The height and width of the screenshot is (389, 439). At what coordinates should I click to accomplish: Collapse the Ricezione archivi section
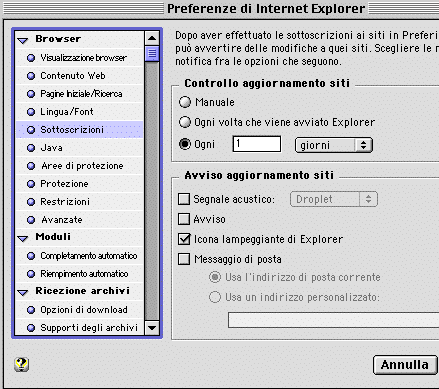click(23, 293)
